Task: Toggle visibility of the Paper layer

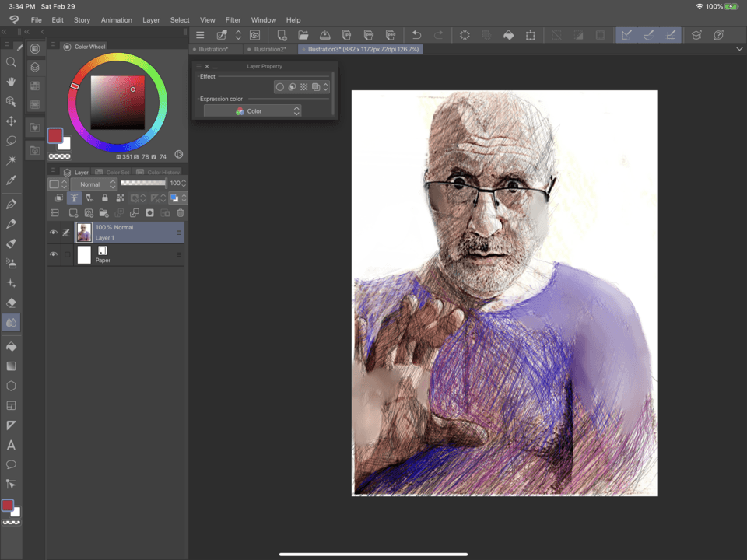Action: pyautogui.click(x=54, y=254)
